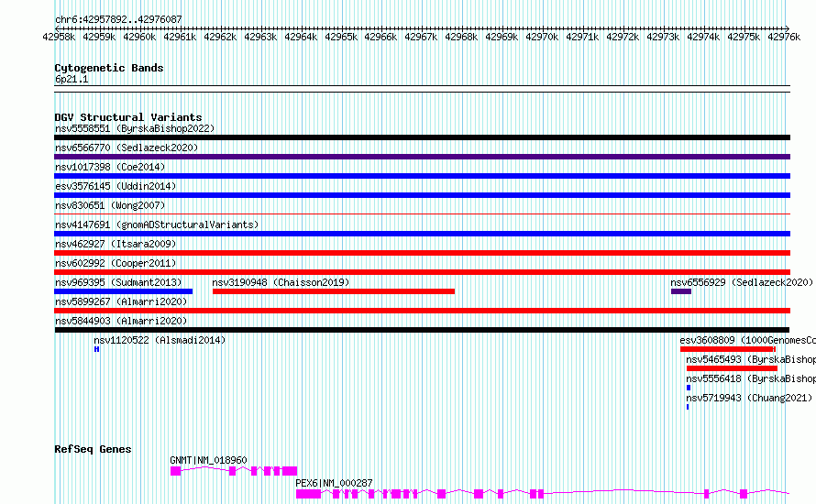Click the 42976k ruler tick label

[784, 37]
